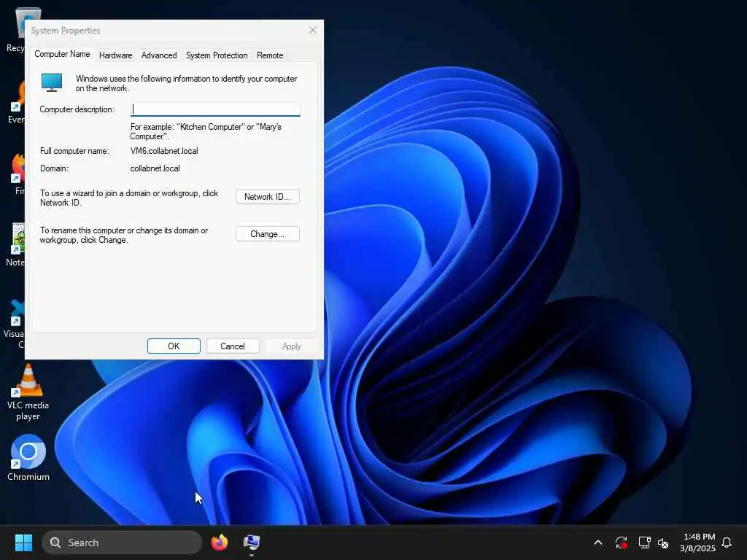Switch to the Hardware tab
747x560 pixels.
click(x=115, y=55)
